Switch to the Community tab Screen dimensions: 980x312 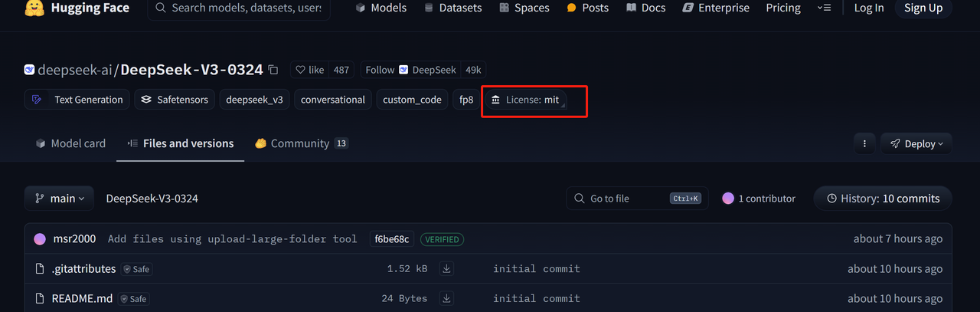(x=302, y=143)
